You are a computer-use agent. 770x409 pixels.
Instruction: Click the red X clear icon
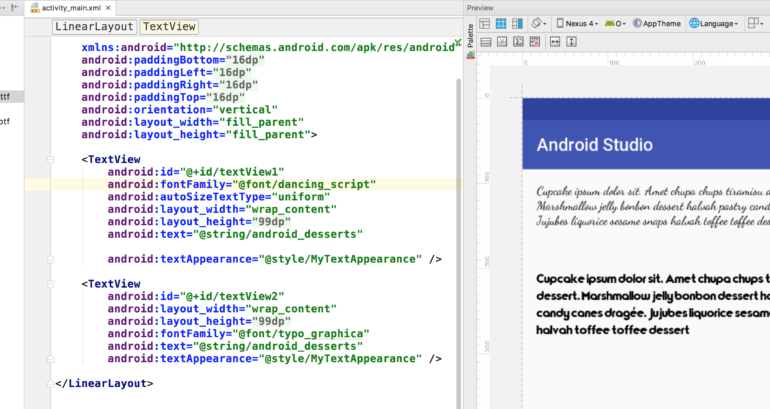tap(536, 42)
